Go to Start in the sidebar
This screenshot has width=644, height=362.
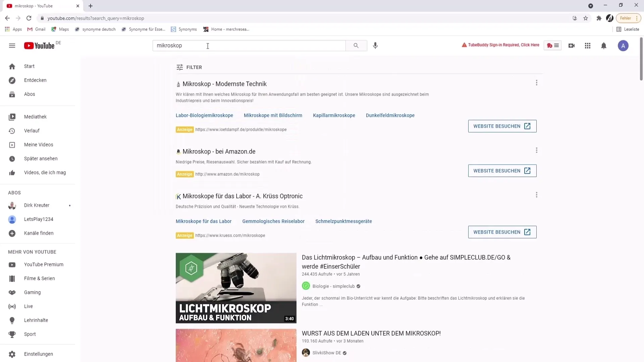click(x=38, y=66)
